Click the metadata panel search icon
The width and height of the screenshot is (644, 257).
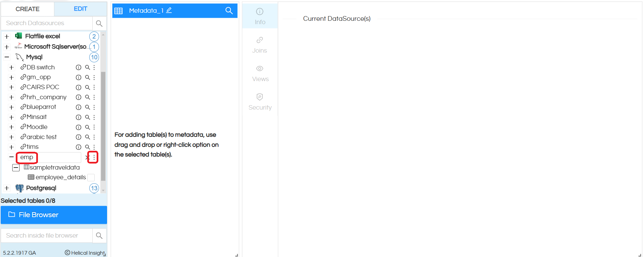click(229, 10)
